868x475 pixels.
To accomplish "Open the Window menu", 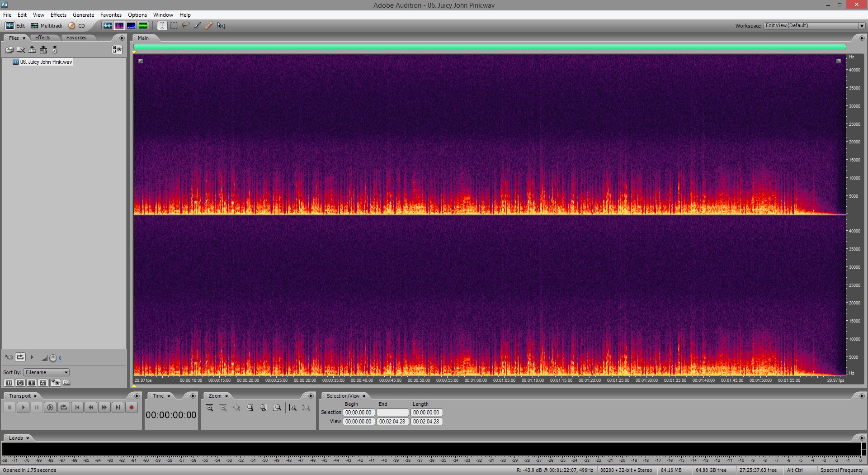I will pyautogui.click(x=163, y=15).
